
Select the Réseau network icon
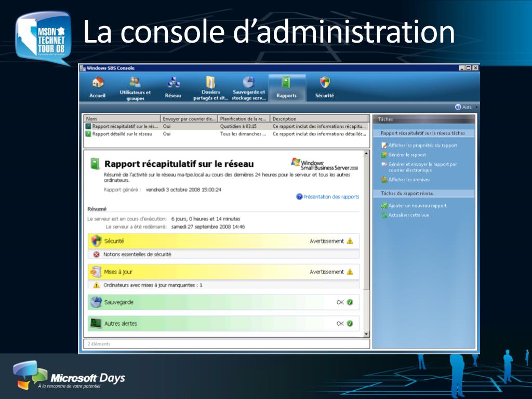tap(173, 83)
